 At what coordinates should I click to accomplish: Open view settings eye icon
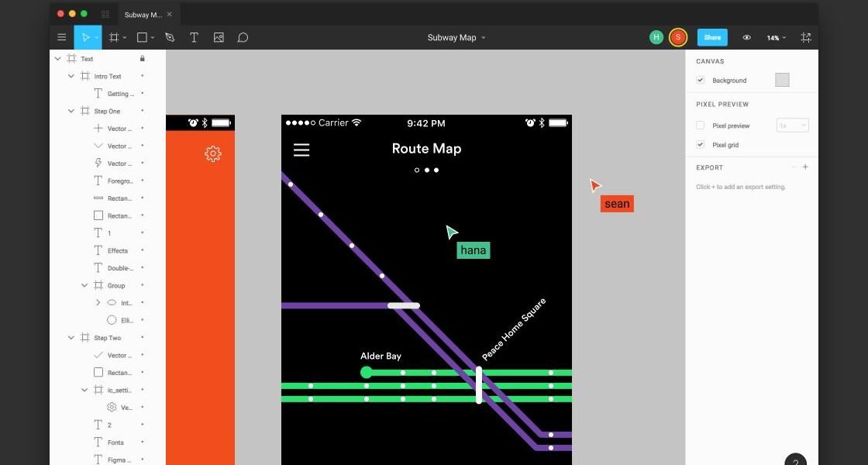[x=747, y=38]
